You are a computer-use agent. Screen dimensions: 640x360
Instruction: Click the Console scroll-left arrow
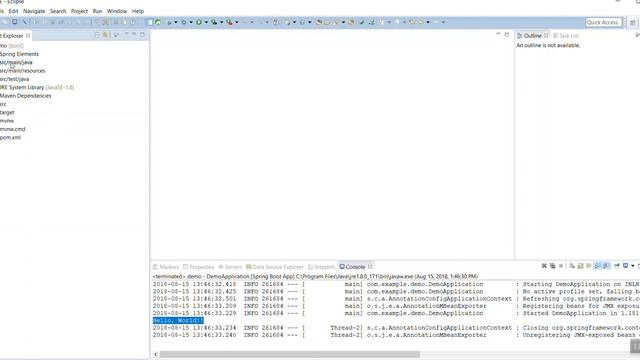click(156, 354)
